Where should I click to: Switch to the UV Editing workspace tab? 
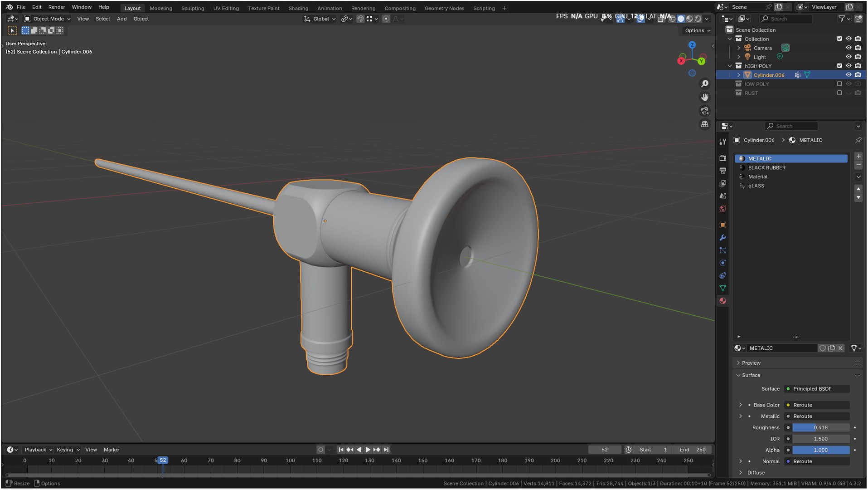[x=226, y=8]
